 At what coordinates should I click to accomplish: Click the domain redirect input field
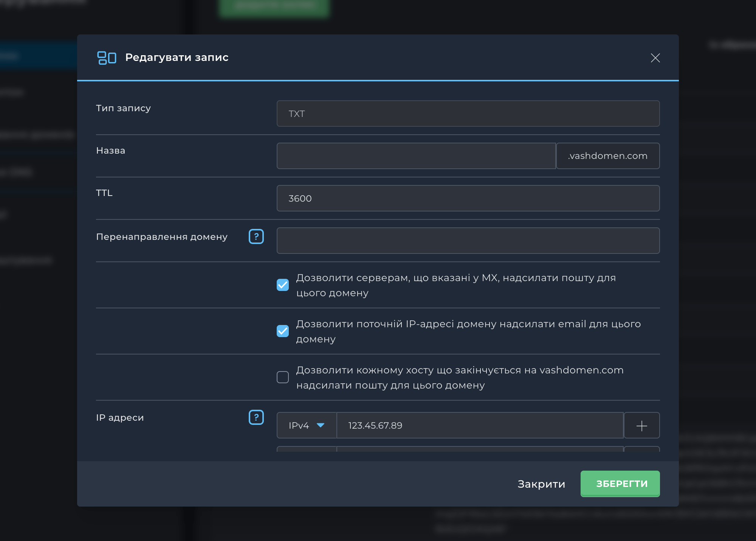468,241
